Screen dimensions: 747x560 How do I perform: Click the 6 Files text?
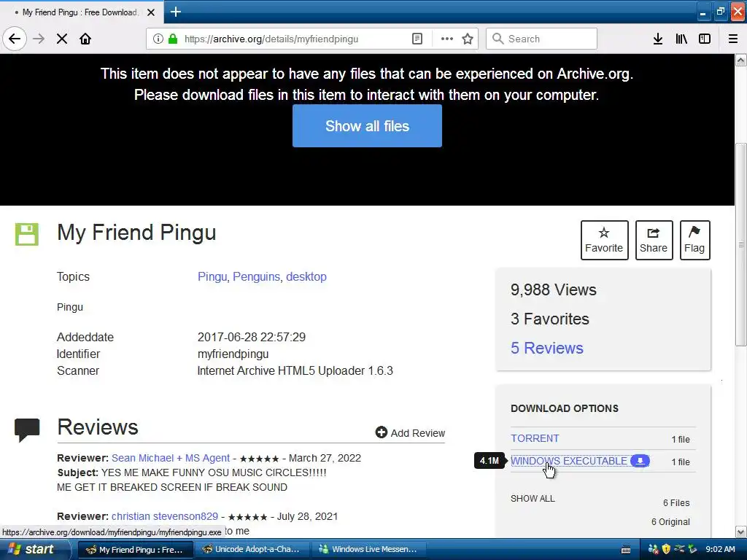(x=676, y=503)
